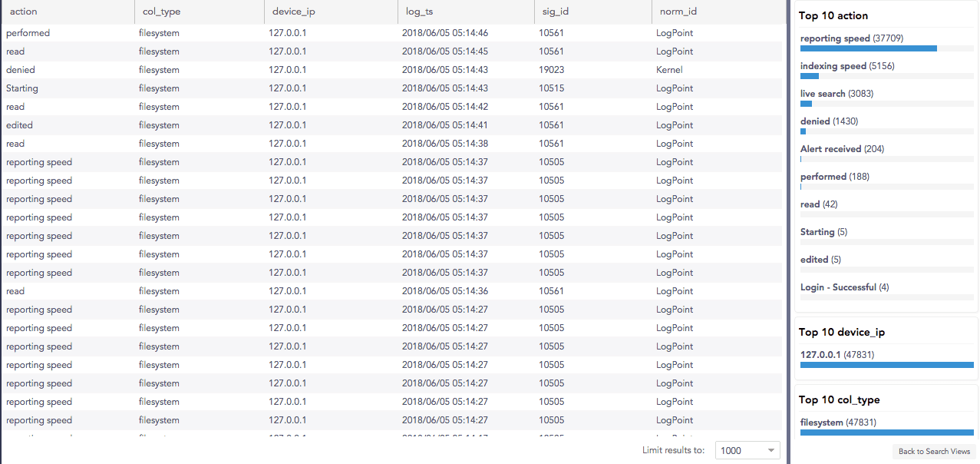Click the 'Top 10 action' panel header

(833, 15)
